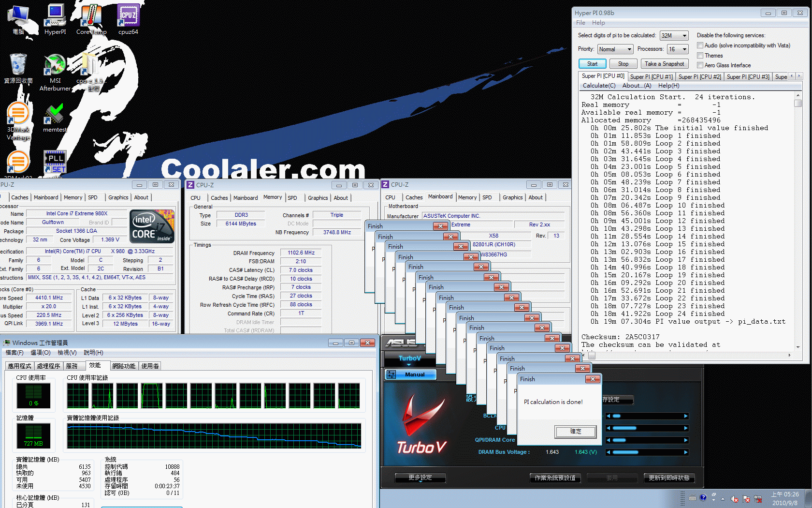Open the Action Center flag tray icon
Image resolution: width=812 pixels, height=508 pixels.
(746, 499)
